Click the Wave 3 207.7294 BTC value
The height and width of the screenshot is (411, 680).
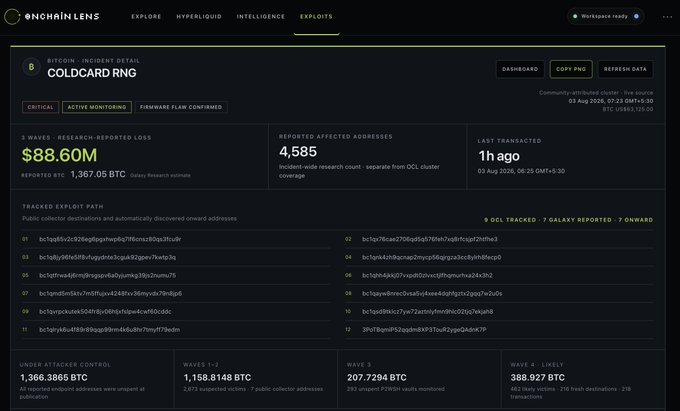(x=377, y=378)
